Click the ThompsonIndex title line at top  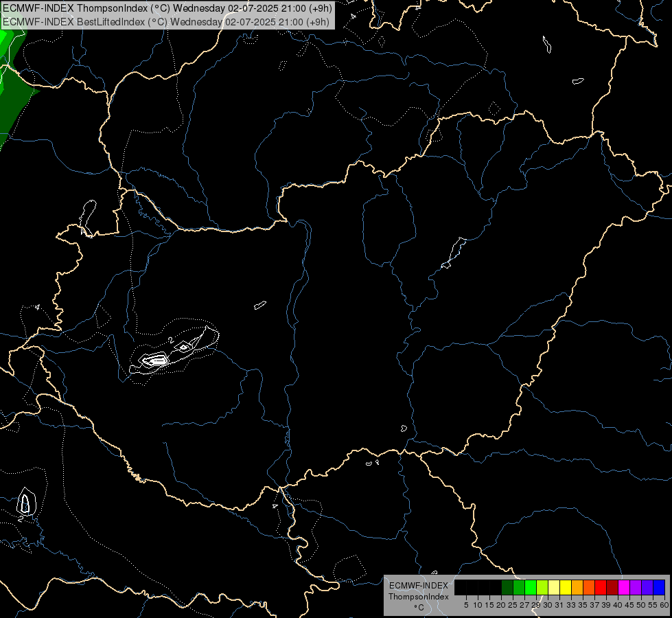coord(167,8)
